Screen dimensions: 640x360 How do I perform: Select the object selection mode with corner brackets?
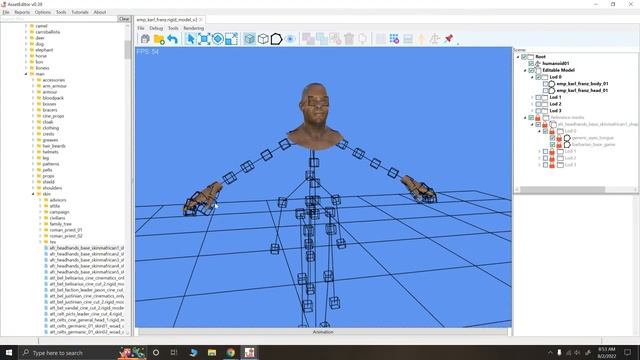pos(204,39)
